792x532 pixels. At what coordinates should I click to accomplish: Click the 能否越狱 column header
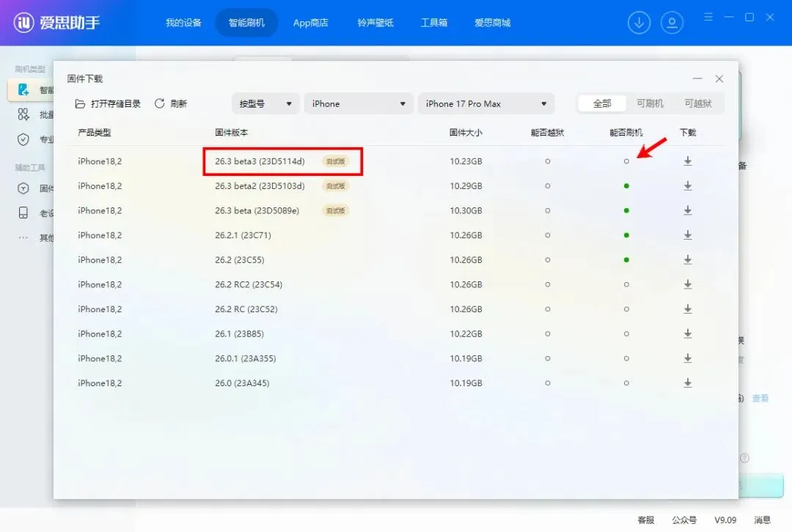547,132
